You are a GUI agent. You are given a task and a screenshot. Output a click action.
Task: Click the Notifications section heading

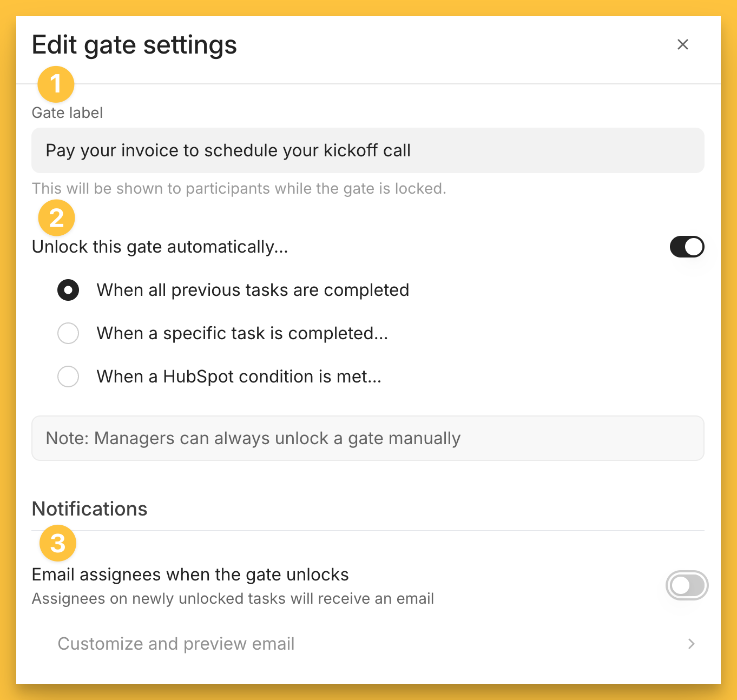click(x=90, y=509)
